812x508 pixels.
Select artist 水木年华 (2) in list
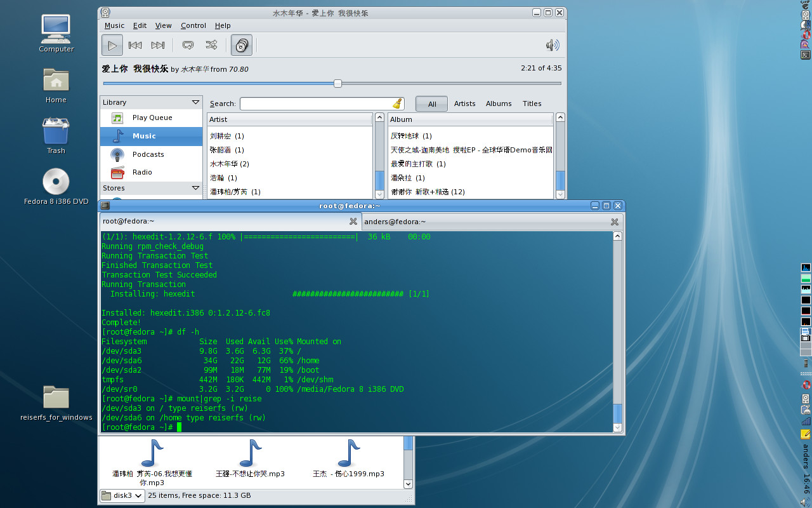click(x=230, y=164)
